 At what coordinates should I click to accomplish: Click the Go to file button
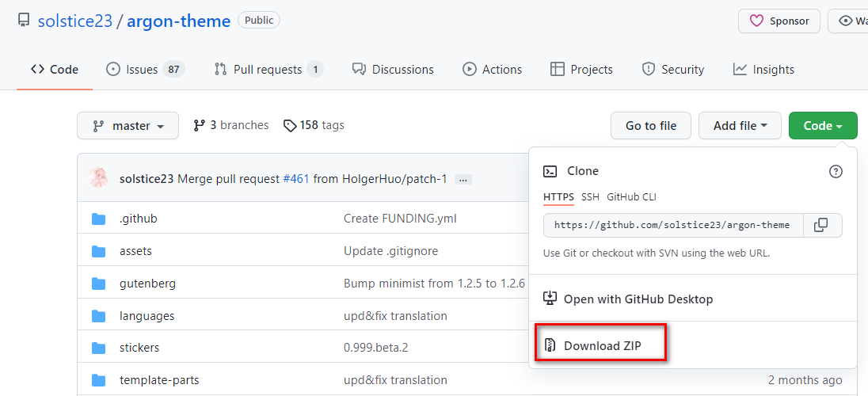click(651, 126)
